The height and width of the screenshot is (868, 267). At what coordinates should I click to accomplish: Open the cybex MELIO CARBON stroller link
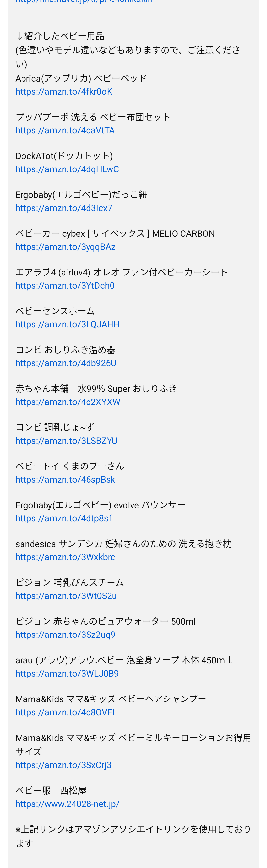(x=66, y=247)
